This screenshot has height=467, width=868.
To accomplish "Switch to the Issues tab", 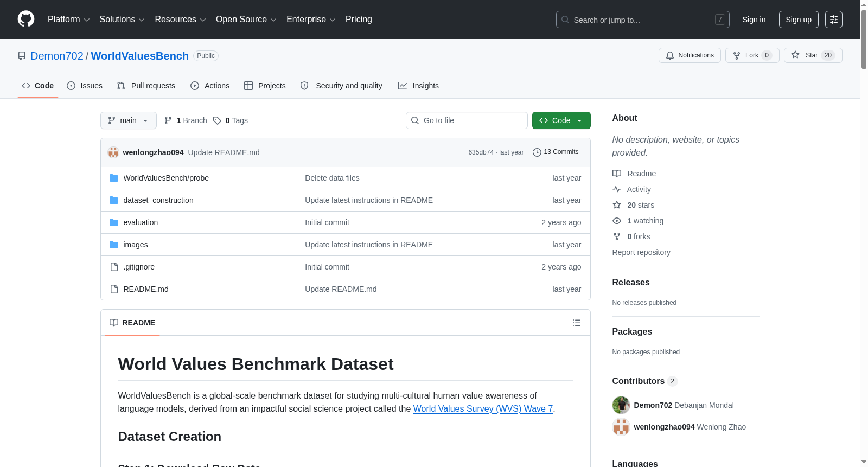I will coord(85,86).
